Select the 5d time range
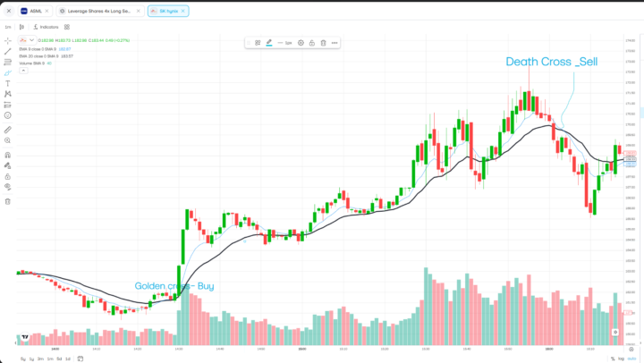Screen dimensions: 644x363 (59, 359)
